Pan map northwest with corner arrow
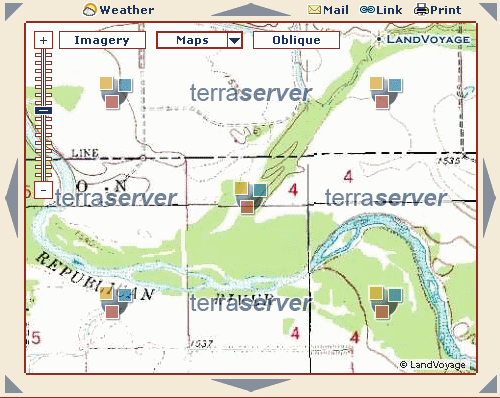The width and height of the screenshot is (500, 398). click(x=14, y=12)
